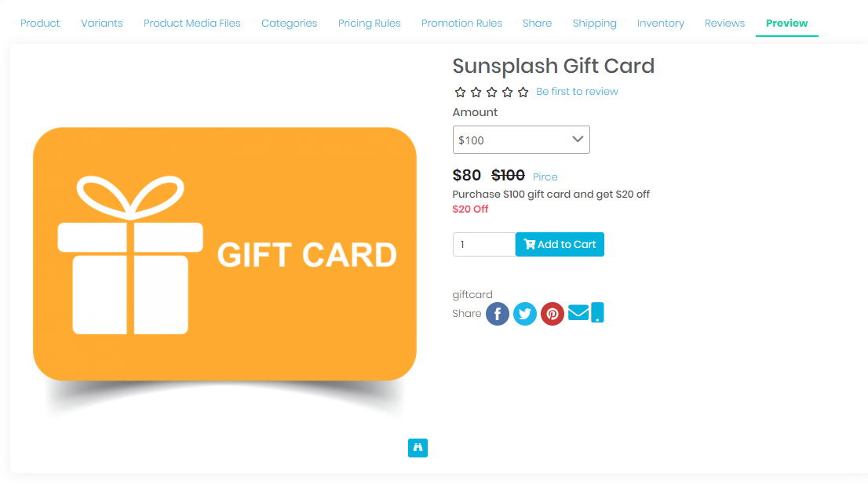
Task: Click the orange gift card image
Action: [x=224, y=254]
